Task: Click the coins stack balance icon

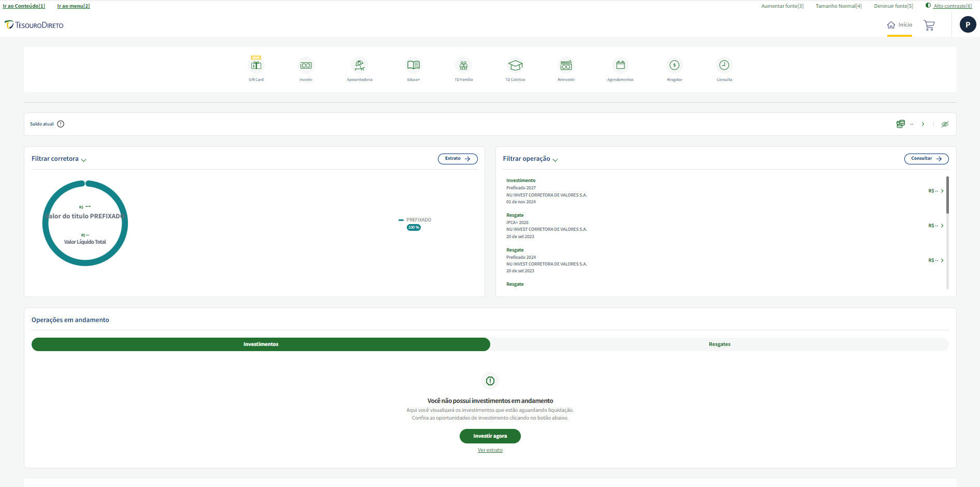Action: (901, 124)
